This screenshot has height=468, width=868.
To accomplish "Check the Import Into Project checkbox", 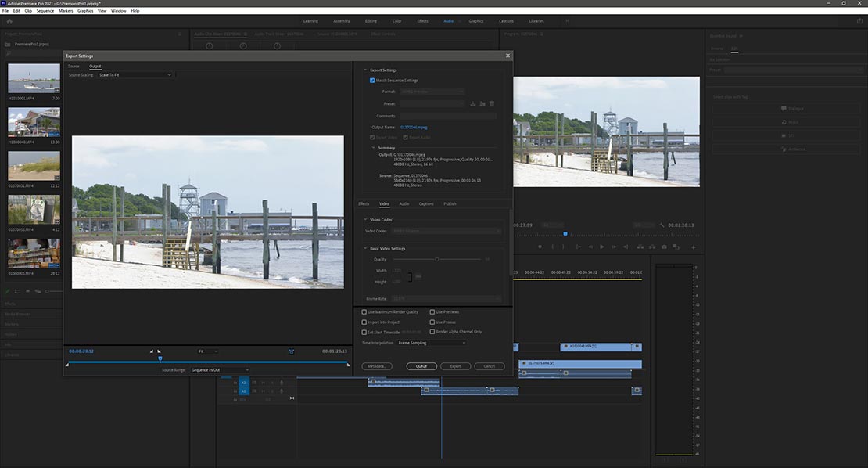I will [x=364, y=322].
